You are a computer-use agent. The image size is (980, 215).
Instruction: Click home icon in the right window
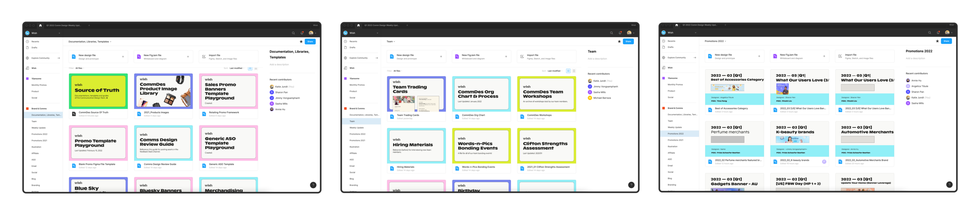tap(677, 25)
